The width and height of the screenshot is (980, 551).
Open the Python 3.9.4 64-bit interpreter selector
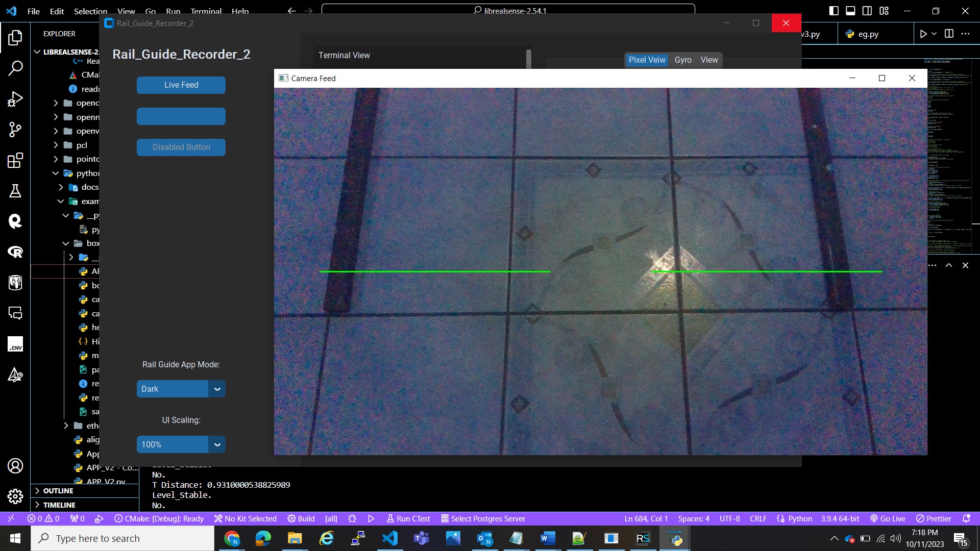point(840,518)
